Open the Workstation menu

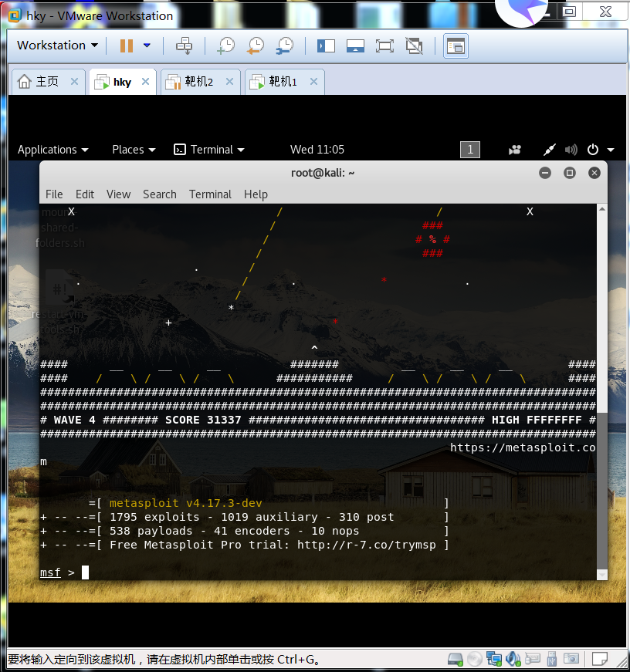(x=57, y=45)
